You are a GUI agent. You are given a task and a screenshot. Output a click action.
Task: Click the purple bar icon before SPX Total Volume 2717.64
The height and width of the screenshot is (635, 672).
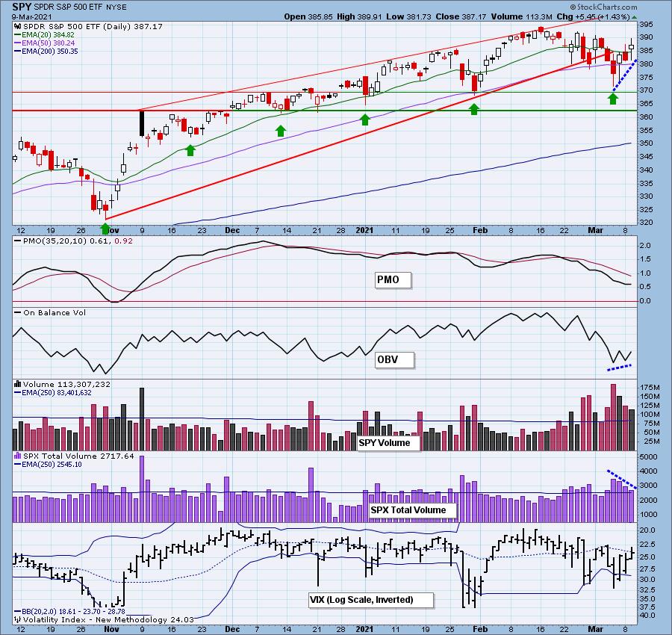coord(18,456)
